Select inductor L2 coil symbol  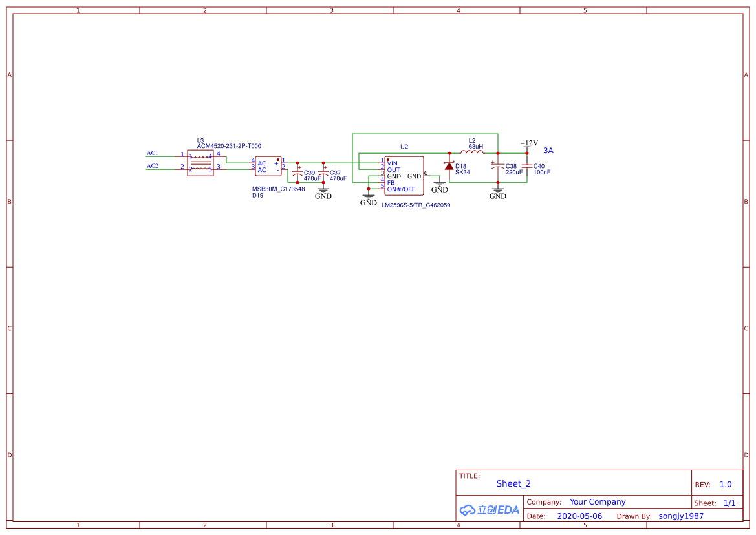pos(472,152)
